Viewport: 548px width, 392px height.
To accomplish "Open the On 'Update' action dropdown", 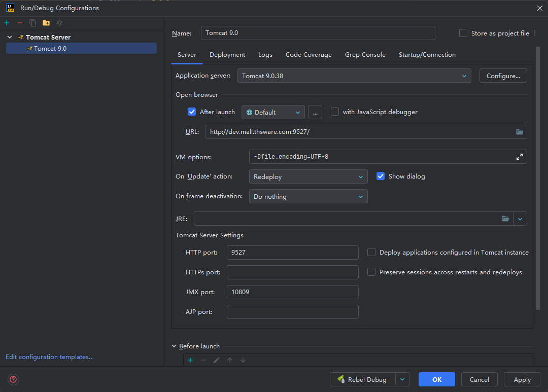I will (308, 176).
